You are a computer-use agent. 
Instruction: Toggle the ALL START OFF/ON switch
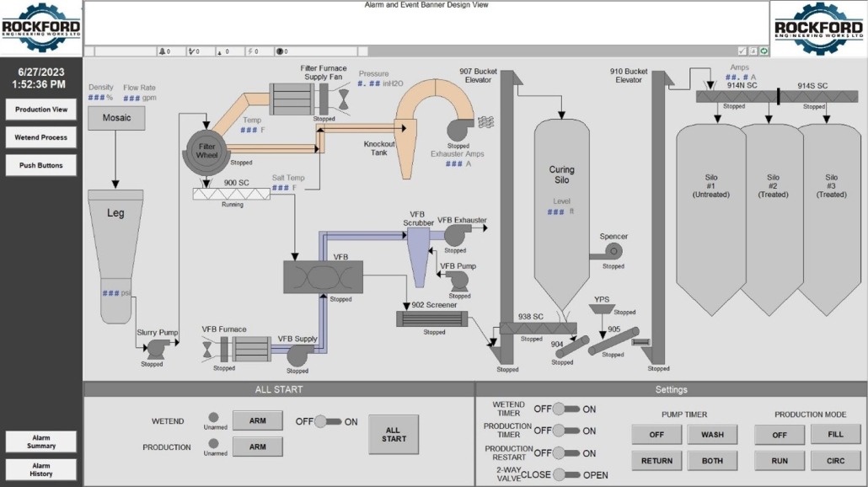click(328, 421)
